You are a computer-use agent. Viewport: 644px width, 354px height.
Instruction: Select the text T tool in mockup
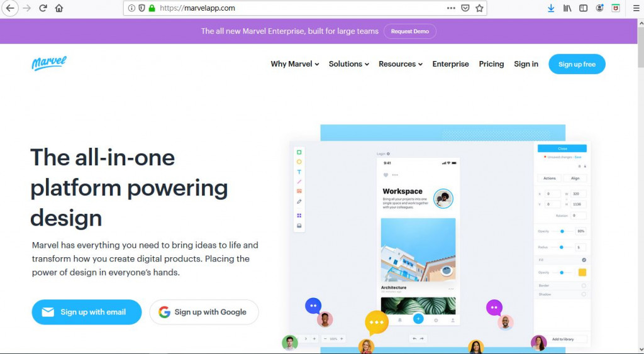tap(299, 172)
